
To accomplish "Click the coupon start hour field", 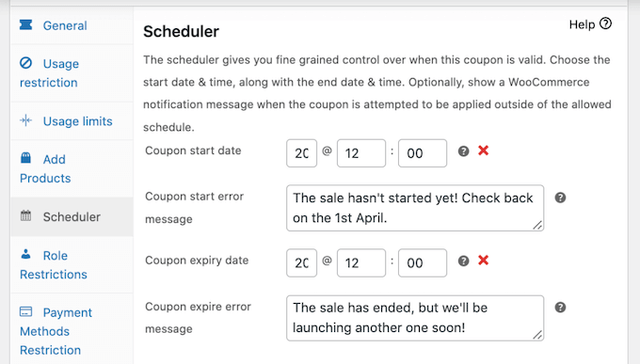I will [361, 153].
